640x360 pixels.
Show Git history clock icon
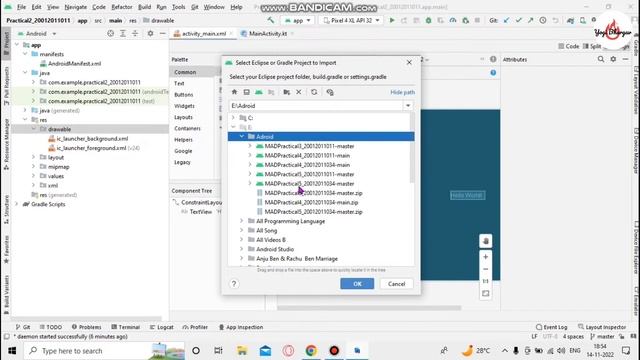[x=543, y=20]
